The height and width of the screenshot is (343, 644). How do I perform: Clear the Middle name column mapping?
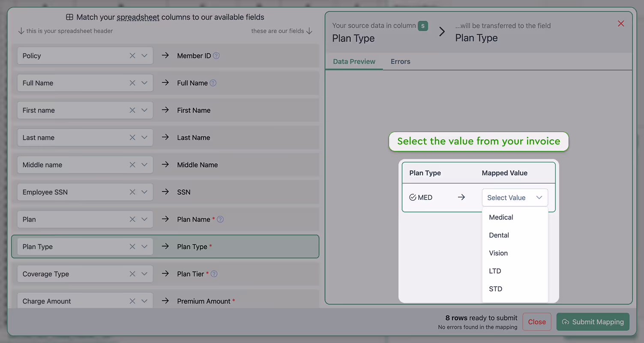(x=132, y=165)
